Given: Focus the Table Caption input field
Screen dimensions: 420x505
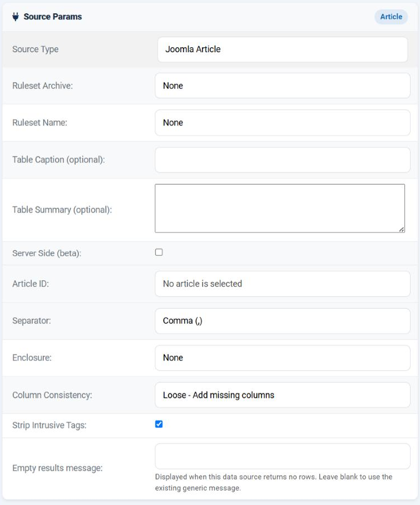Looking at the screenshot, I should (x=282, y=160).
